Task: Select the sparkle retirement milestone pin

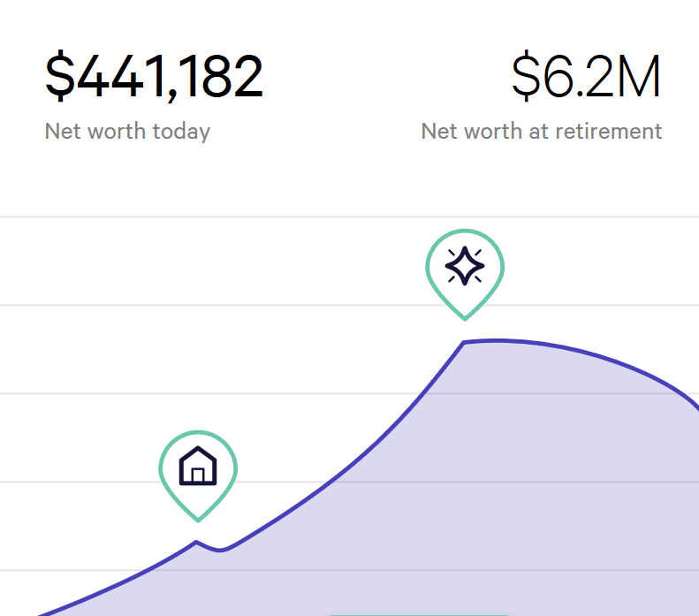Action: pos(465,265)
